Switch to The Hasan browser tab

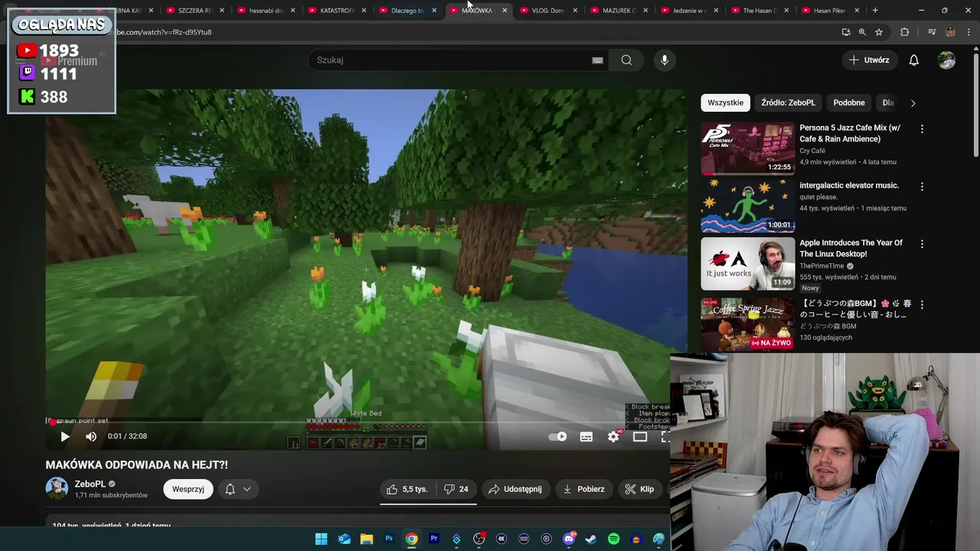coord(759,11)
